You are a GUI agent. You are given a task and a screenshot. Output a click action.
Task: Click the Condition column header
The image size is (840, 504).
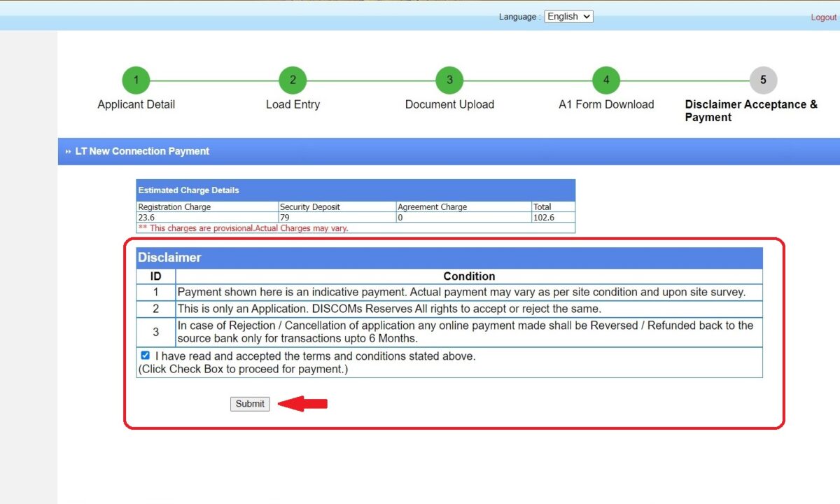tap(469, 276)
